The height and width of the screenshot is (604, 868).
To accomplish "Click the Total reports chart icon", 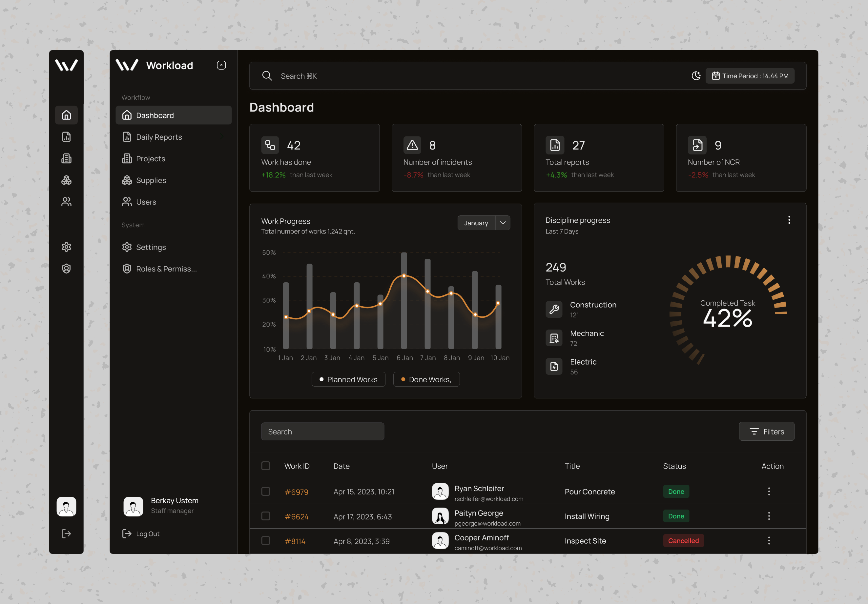I will tap(555, 145).
